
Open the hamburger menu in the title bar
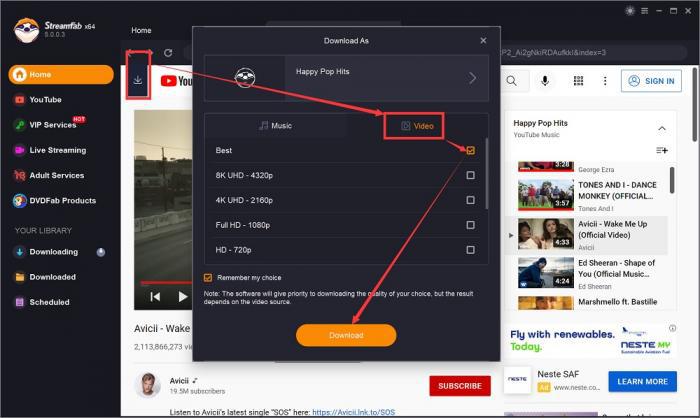645,11
